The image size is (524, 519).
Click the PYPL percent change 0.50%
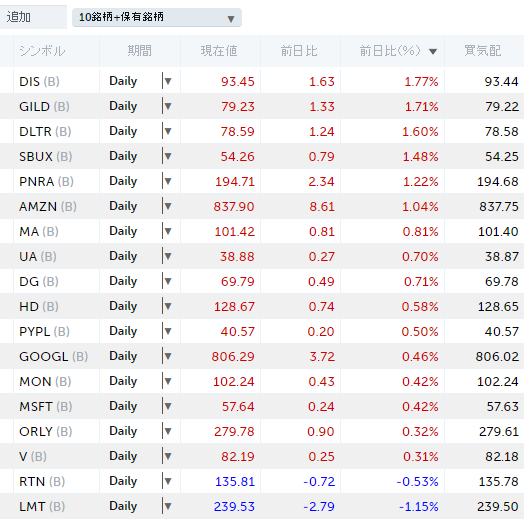click(420, 332)
